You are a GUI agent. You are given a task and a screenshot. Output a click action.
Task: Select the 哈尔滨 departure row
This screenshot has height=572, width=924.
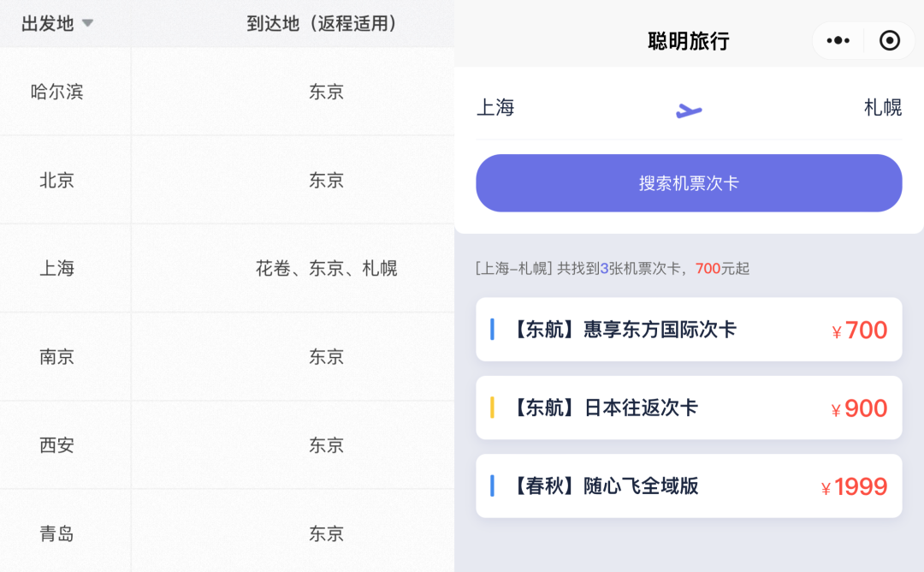pyautogui.click(x=57, y=92)
